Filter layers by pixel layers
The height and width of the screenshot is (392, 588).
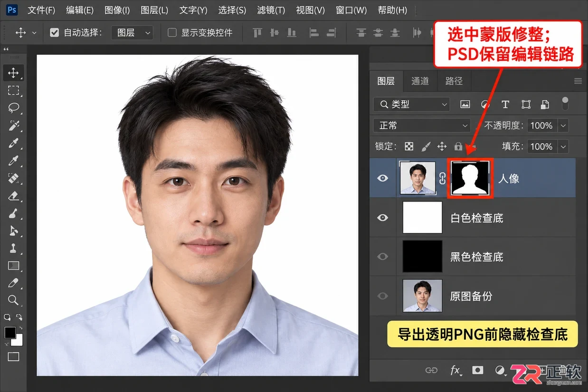tap(465, 104)
